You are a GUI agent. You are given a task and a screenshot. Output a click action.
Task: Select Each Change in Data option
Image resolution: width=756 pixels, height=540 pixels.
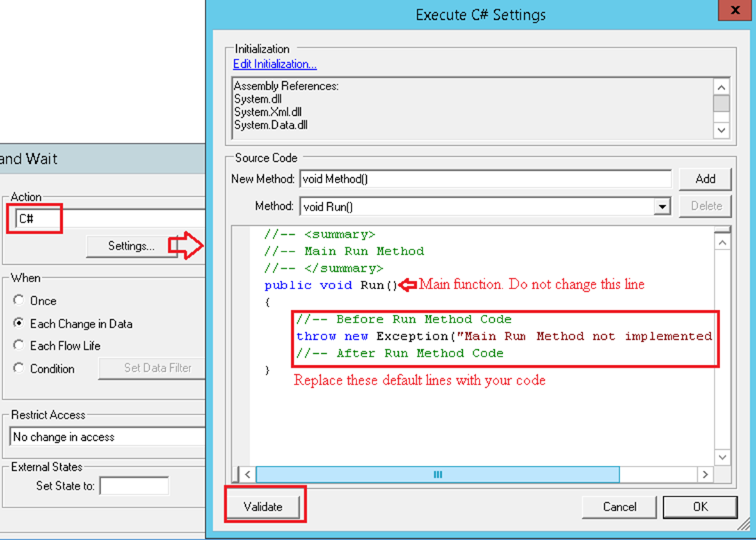pyautogui.click(x=19, y=324)
